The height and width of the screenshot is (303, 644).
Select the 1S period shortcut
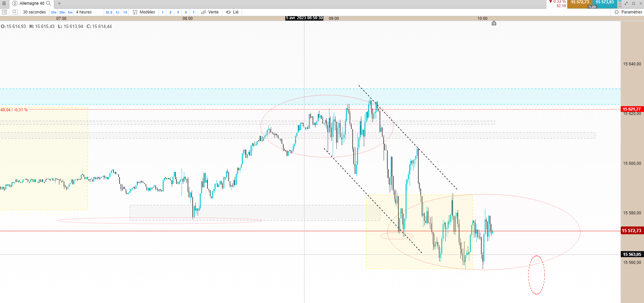125,12
